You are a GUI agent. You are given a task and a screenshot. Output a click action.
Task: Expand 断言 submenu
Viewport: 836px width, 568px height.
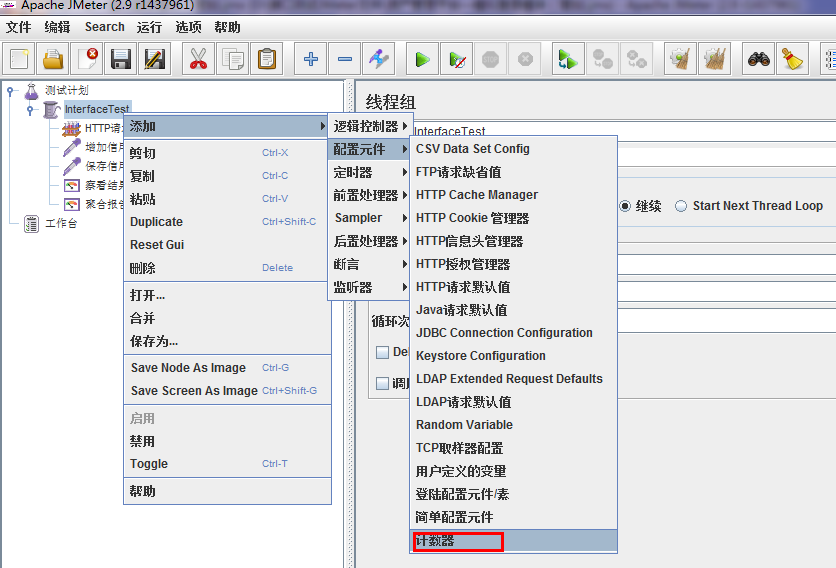click(369, 264)
